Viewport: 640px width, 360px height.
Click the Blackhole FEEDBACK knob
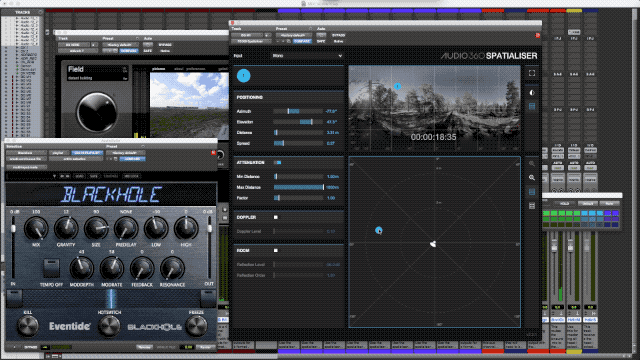click(142, 269)
